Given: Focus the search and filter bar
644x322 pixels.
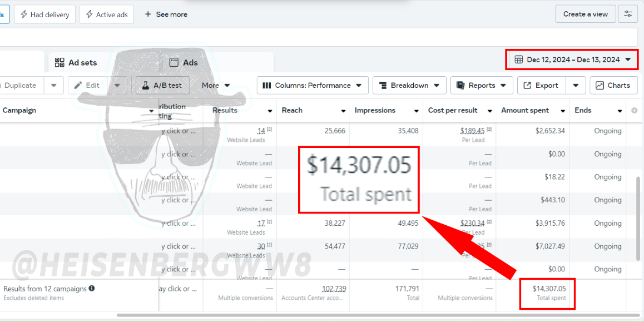Looking at the screenshot, I should point(319,37).
